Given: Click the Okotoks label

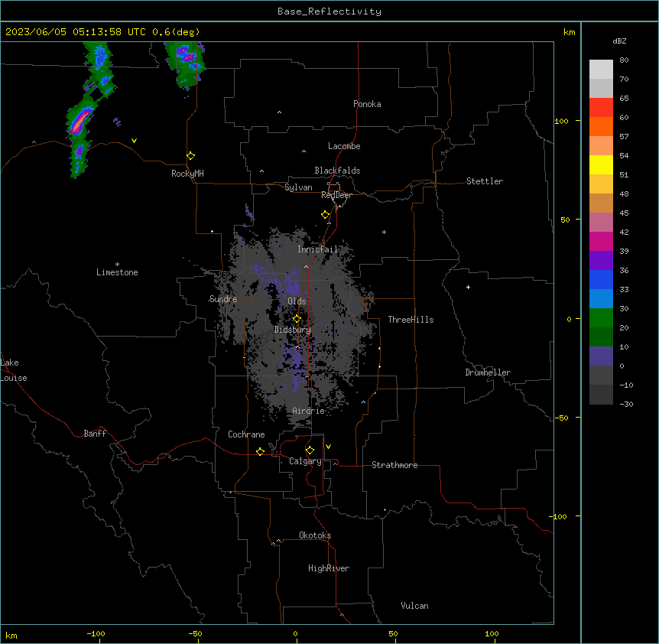Looking at the screenshot, I should (315, 535).
